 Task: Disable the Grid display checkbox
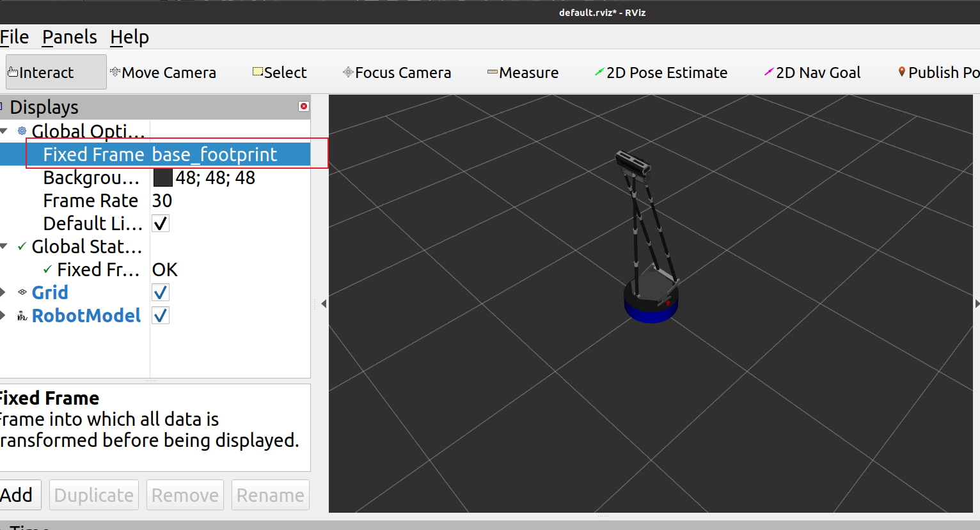161,293
